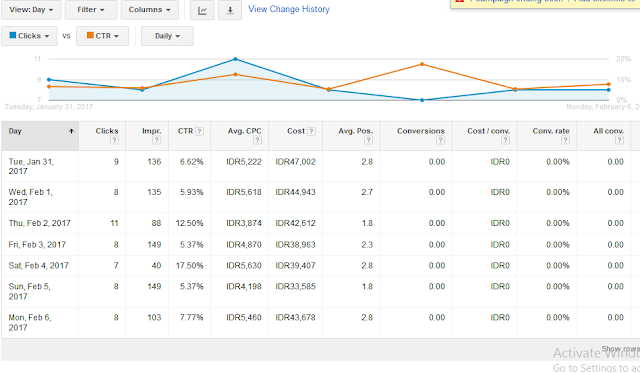Click Avg. Pos. value 2.7
Image resolution: width=640 pixels, height=373 pixels.
coord(367,192)
